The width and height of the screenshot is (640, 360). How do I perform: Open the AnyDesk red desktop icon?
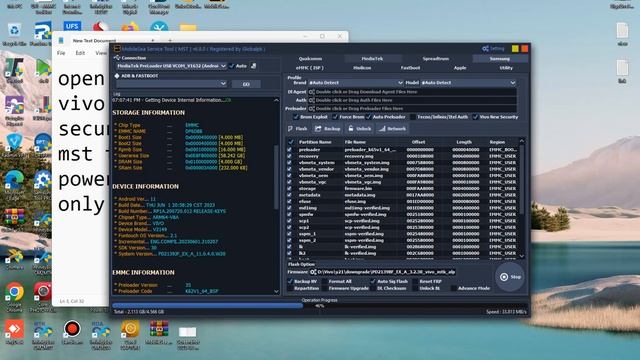click(14, 329)
